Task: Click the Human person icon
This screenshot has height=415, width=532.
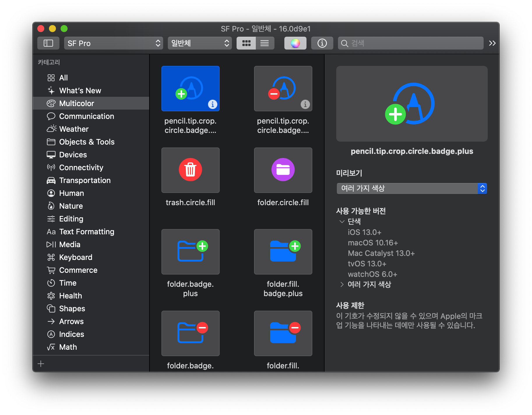Action: pyautogui.click(x=51, y=193)
